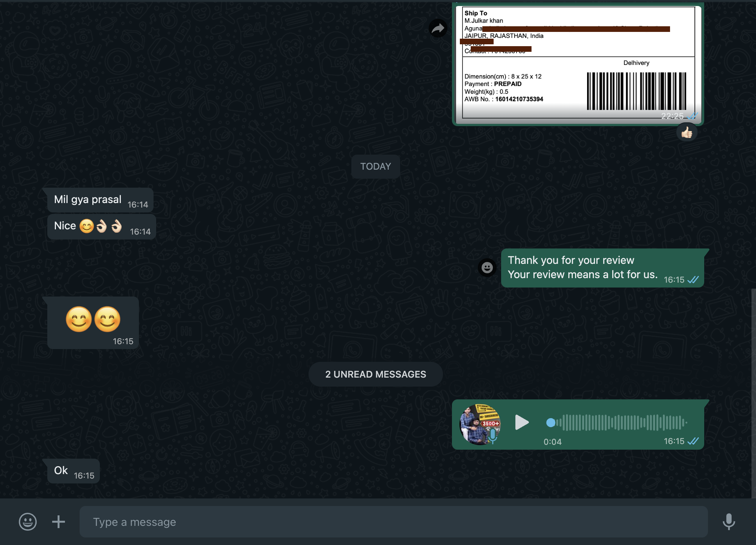Click the forward arrow beside shipping label
The height and width of the screenshot is (545, 756).
[x=438, y=29]
